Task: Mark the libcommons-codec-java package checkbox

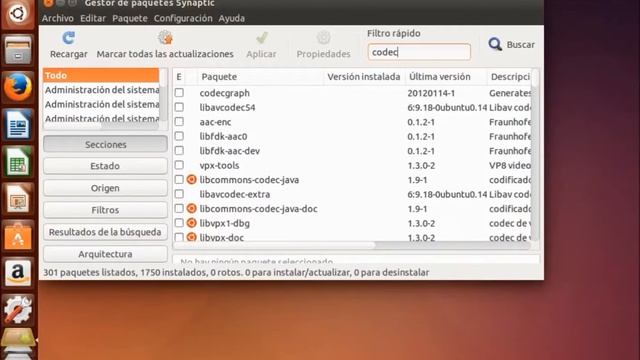Action: coord(179,180)
